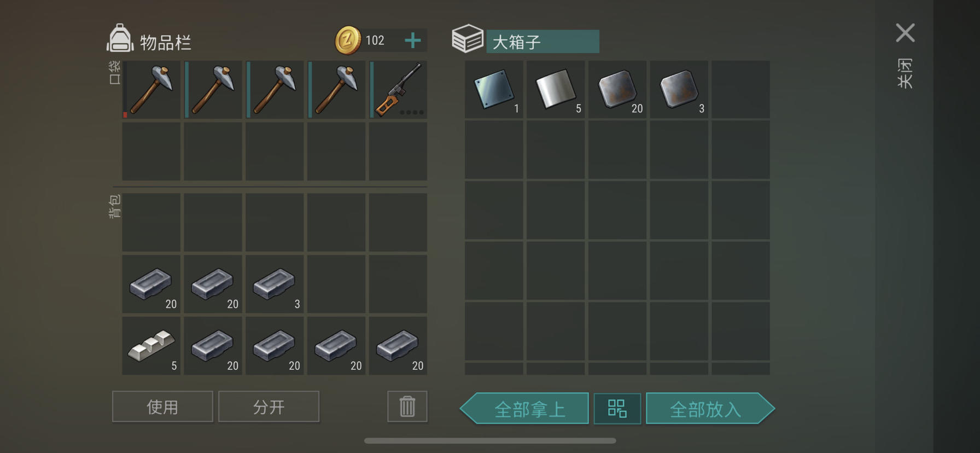Click the sort grid icon button

pyautogui.click(x=617, y=409)
